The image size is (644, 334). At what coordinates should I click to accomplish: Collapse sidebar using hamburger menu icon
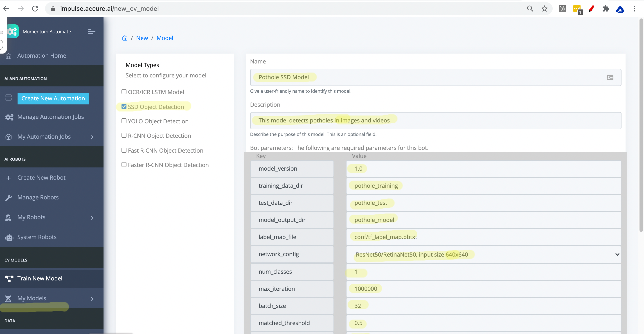[x=92, y=32]
